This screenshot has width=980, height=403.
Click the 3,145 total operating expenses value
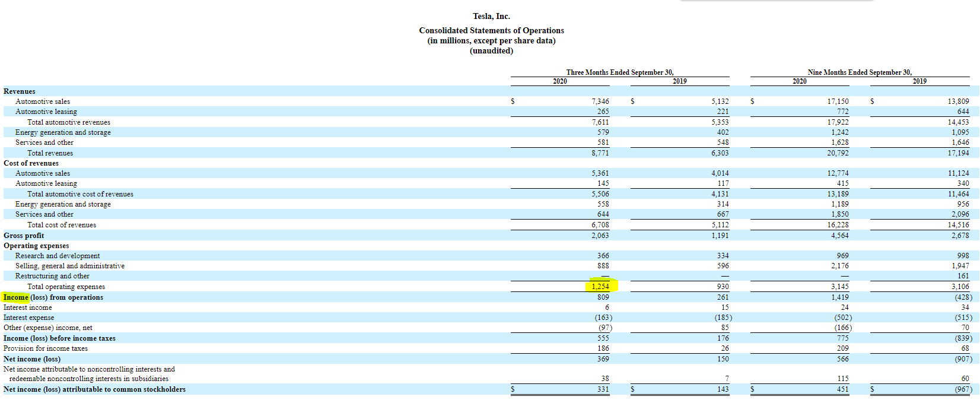[840, 287]
